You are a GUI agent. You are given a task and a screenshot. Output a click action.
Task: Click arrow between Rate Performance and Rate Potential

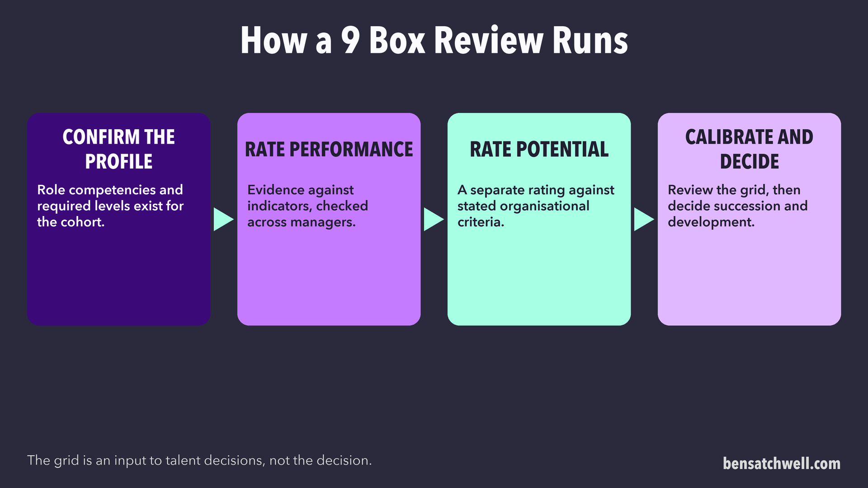click(434, 220)
